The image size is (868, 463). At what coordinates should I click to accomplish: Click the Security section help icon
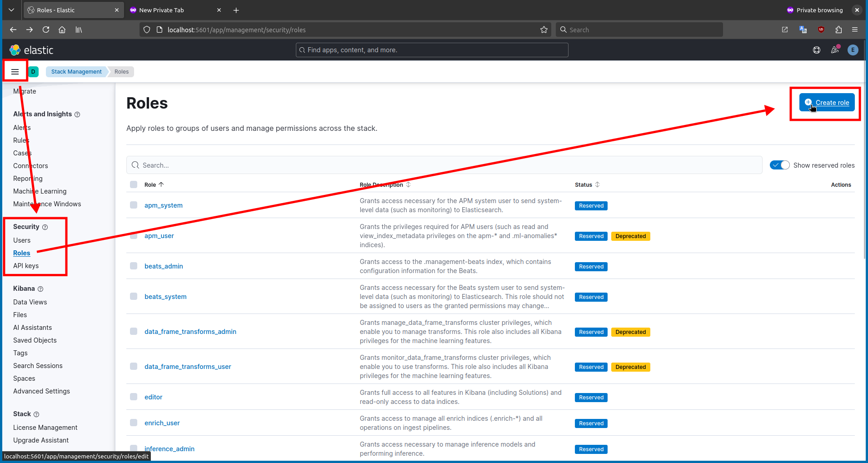point(45,227)
